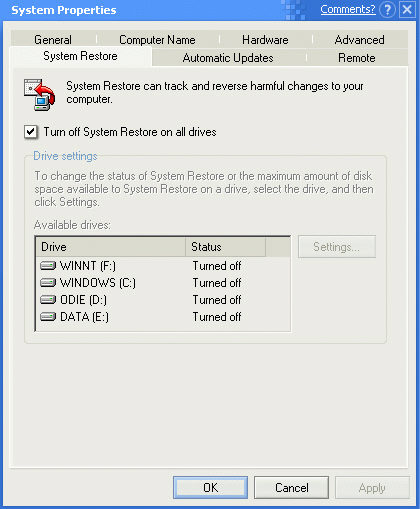
Task: Switch to the General tab
Action: [x=53, y=40]
